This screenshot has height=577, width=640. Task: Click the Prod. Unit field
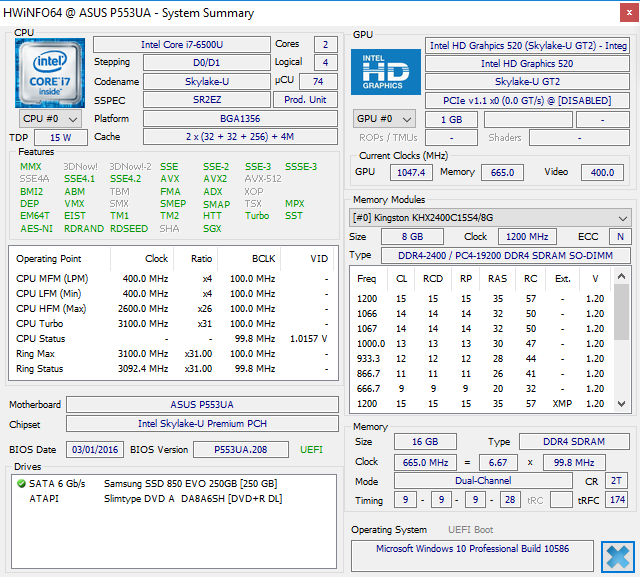coord(305,100)
